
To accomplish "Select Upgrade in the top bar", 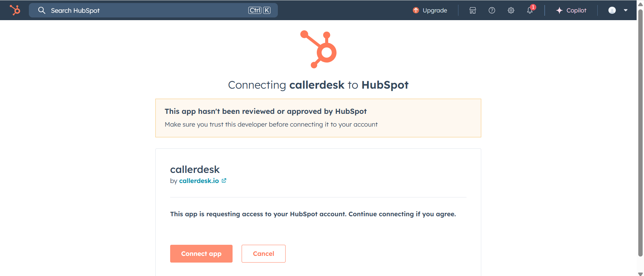I will point(430,10).
